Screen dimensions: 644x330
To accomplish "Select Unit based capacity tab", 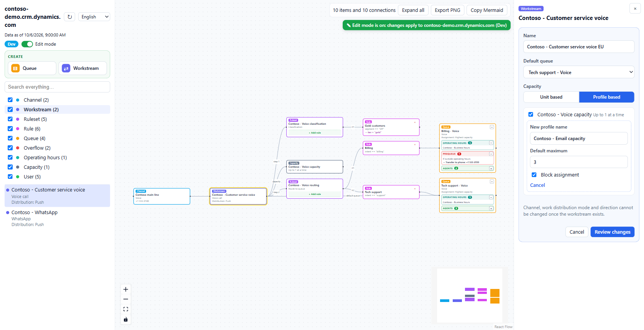I will coord(551,97).
